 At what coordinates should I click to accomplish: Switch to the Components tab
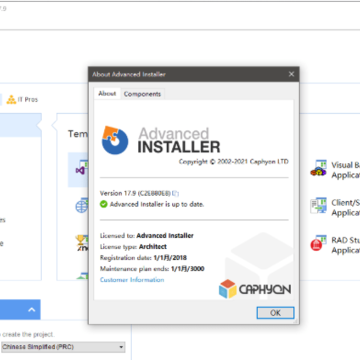pos(142,94)
